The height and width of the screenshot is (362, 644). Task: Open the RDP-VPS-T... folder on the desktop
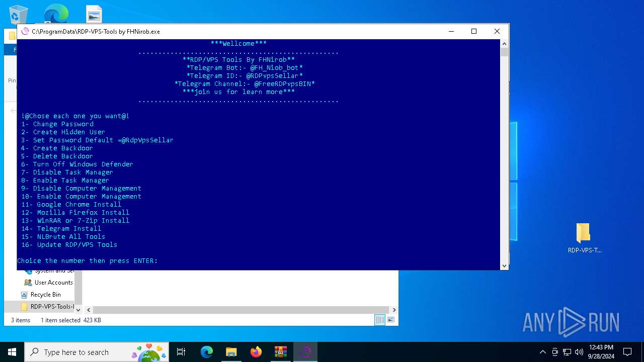tap(584, 238)
